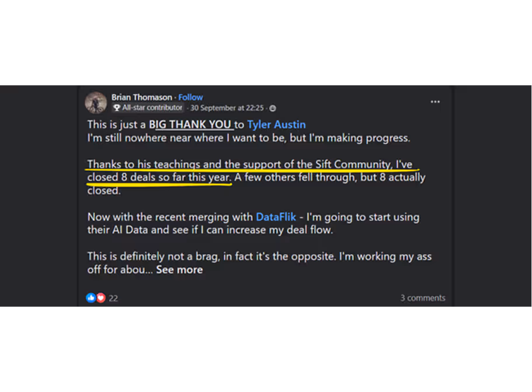This screenshot has width=532, height=392.
Task: Expand the post with See more
Action: point(179,269)
